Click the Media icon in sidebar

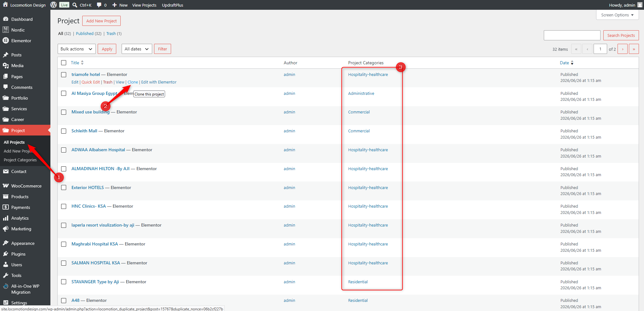(6, 65)
